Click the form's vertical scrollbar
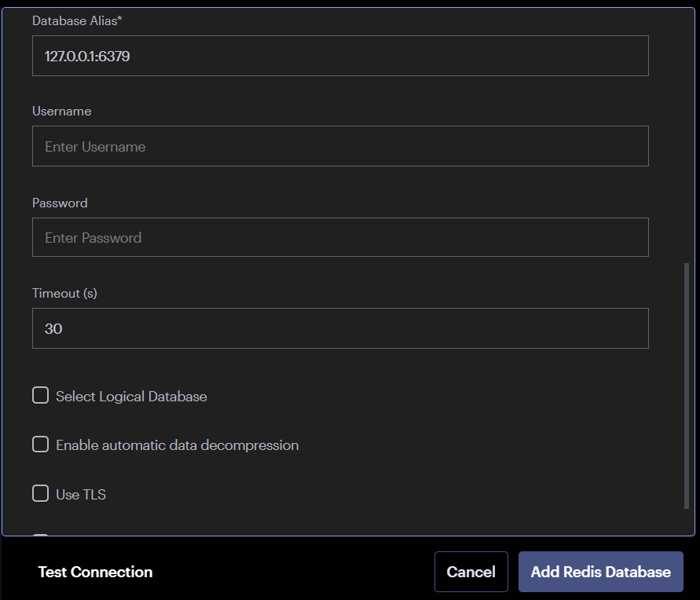The image size is (700, 600). point(687,386)
